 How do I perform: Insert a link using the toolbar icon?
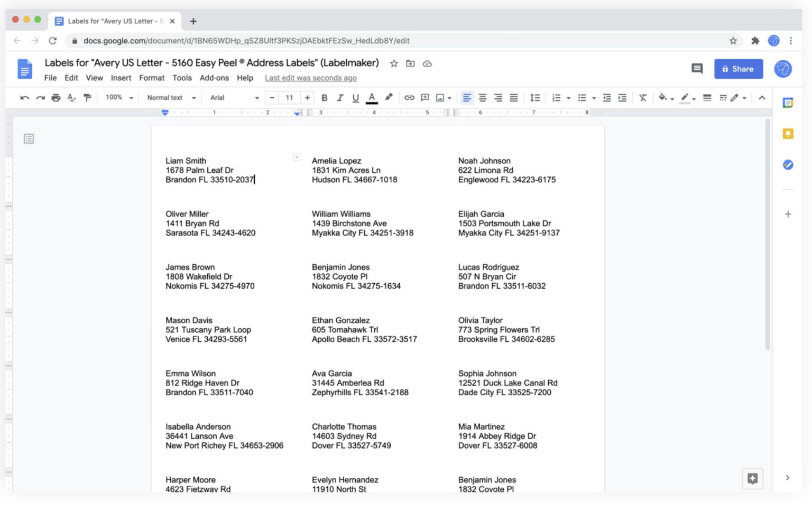[409, 98]
